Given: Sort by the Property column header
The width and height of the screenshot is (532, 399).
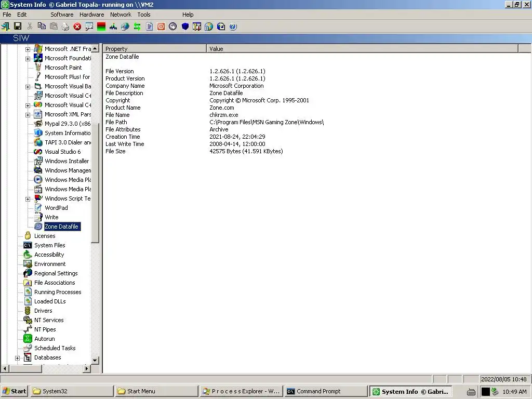Looking at the screenshot, I should click(x=154, y=48).
